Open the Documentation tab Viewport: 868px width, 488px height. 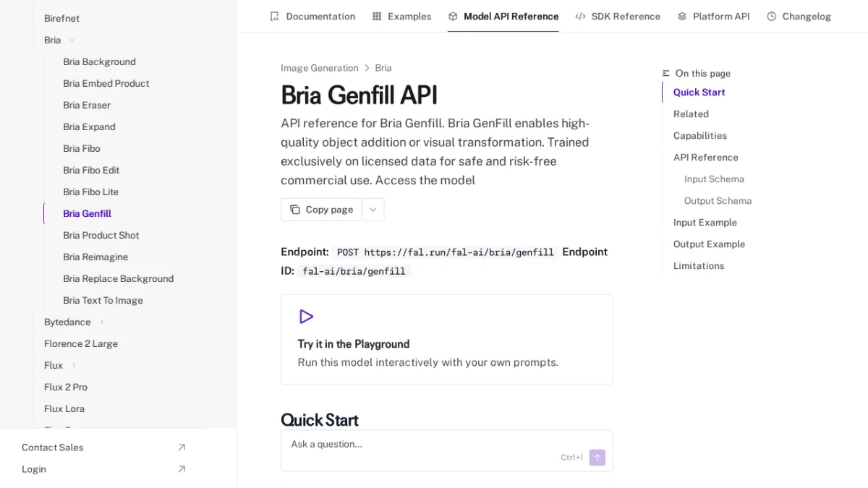[312, 16]
